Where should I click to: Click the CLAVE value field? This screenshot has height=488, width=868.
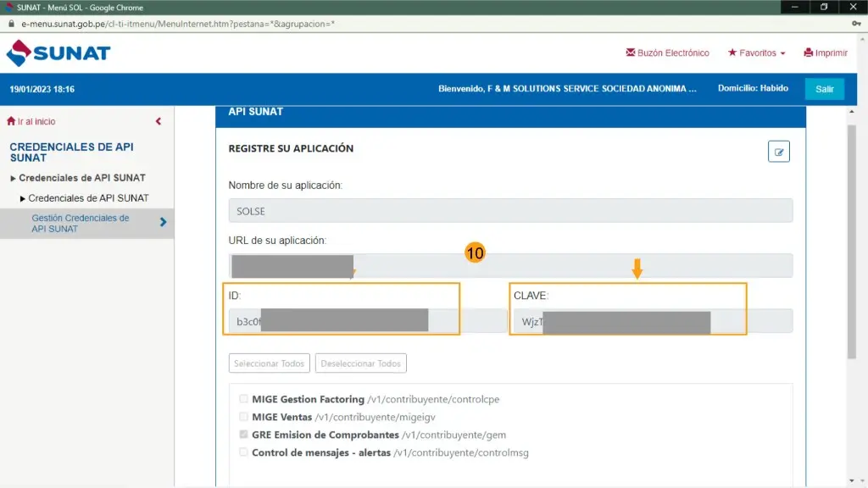654,321
